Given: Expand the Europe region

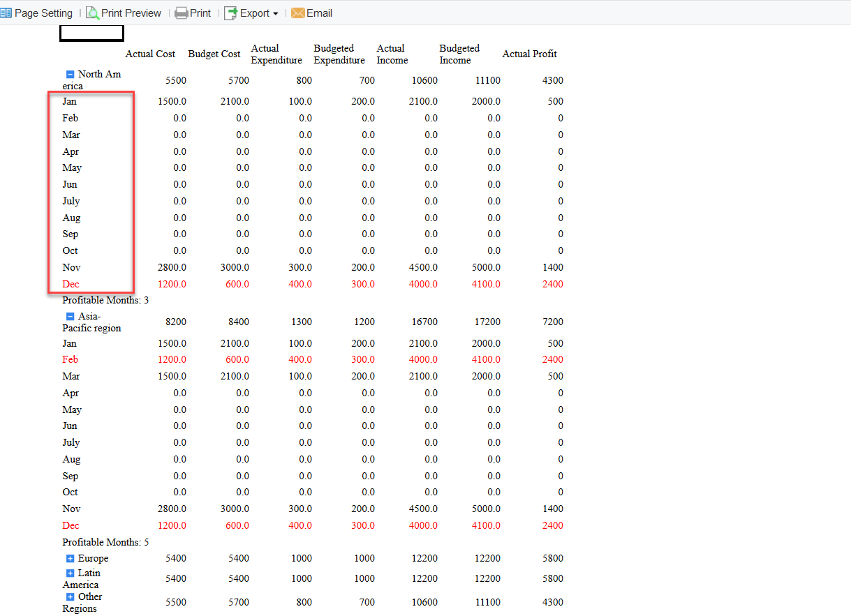Looking at the screenshot, I should 70,558.
